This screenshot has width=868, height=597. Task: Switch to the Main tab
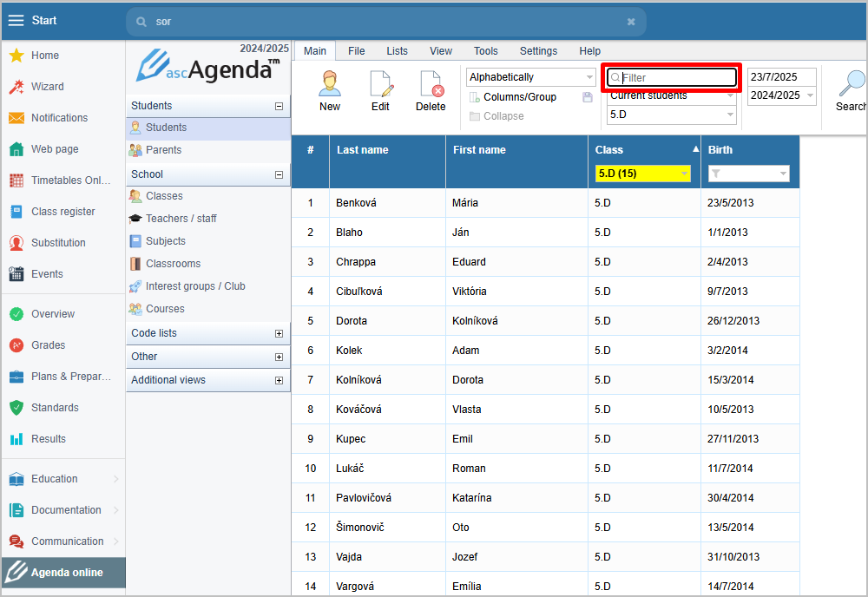tap(315, 51)
